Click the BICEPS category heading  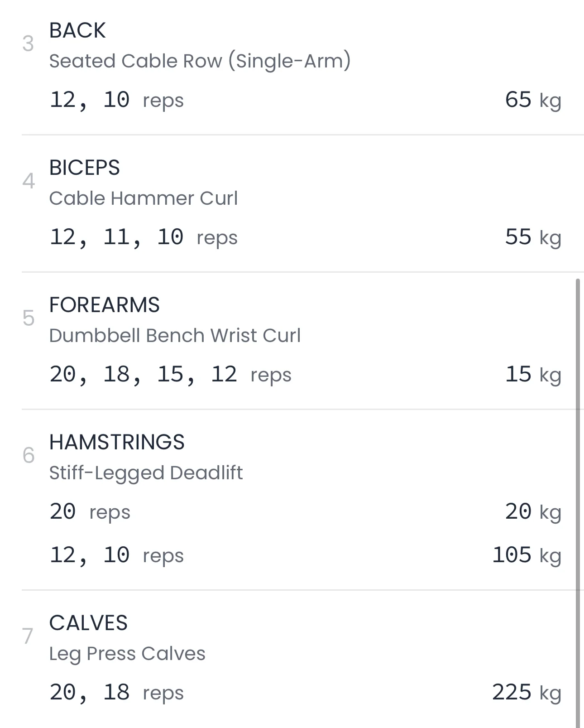[84, 168]
